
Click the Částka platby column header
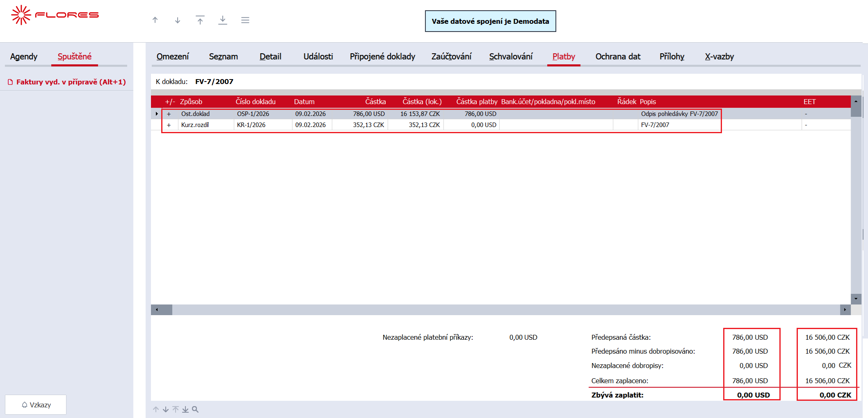click(x=477, y=102)
